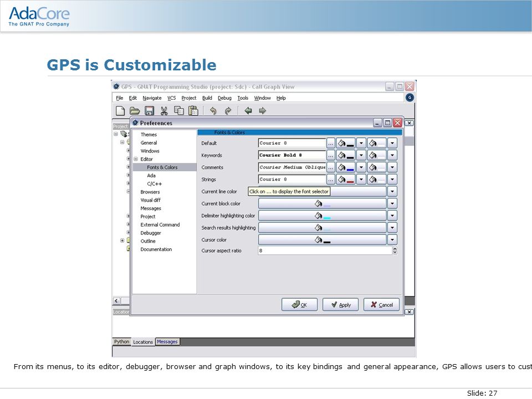This screenshot has height=399, width=532.
Task: Click the Undo arrow icon
Action: click(x=213, y=111)
